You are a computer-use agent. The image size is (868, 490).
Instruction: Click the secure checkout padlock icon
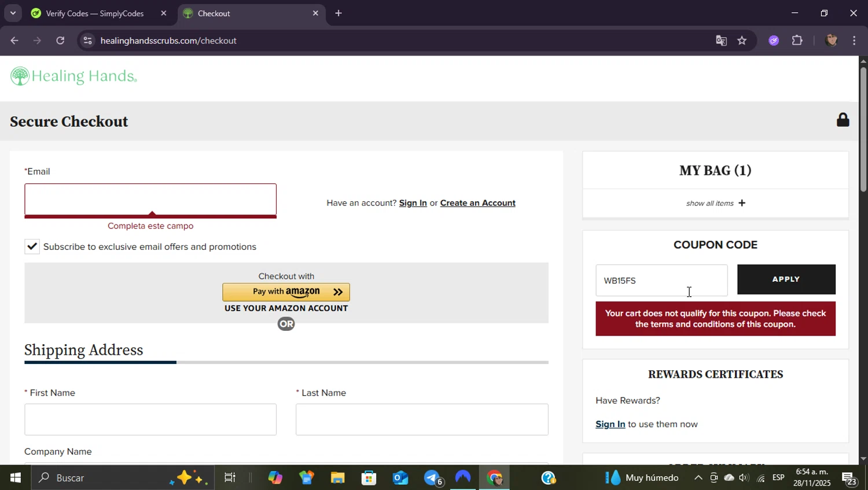point(843,120)
